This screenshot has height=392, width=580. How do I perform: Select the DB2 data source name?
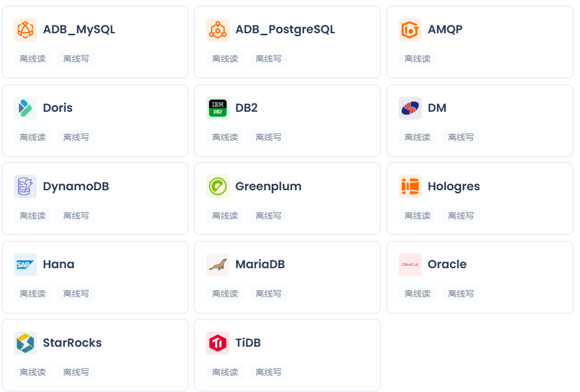pos(246,108)
